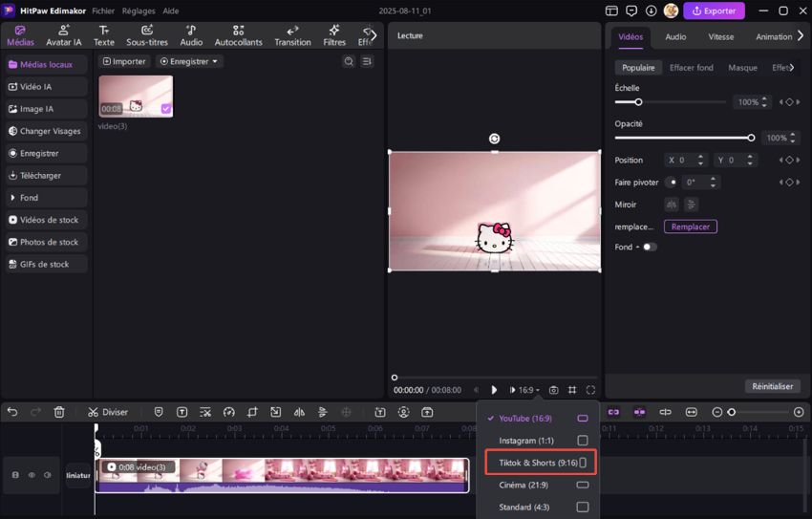Open the Autocollants stickers tool

pos(238,36)
